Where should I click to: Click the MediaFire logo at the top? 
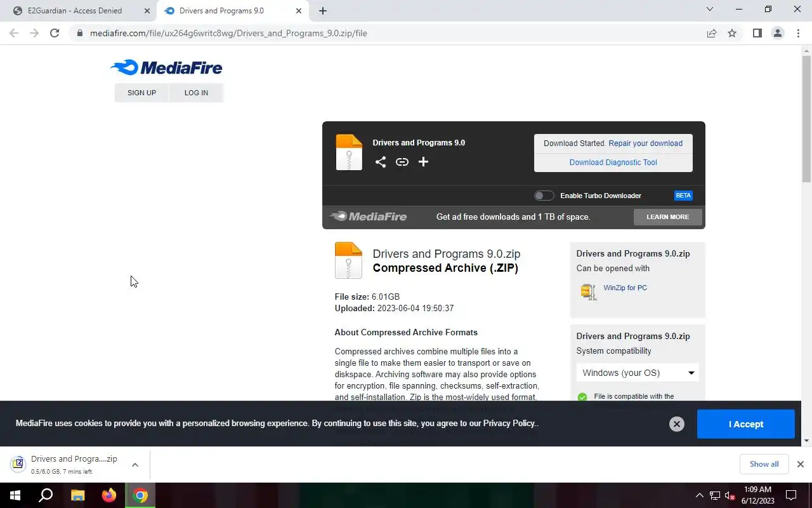point(166,67)
